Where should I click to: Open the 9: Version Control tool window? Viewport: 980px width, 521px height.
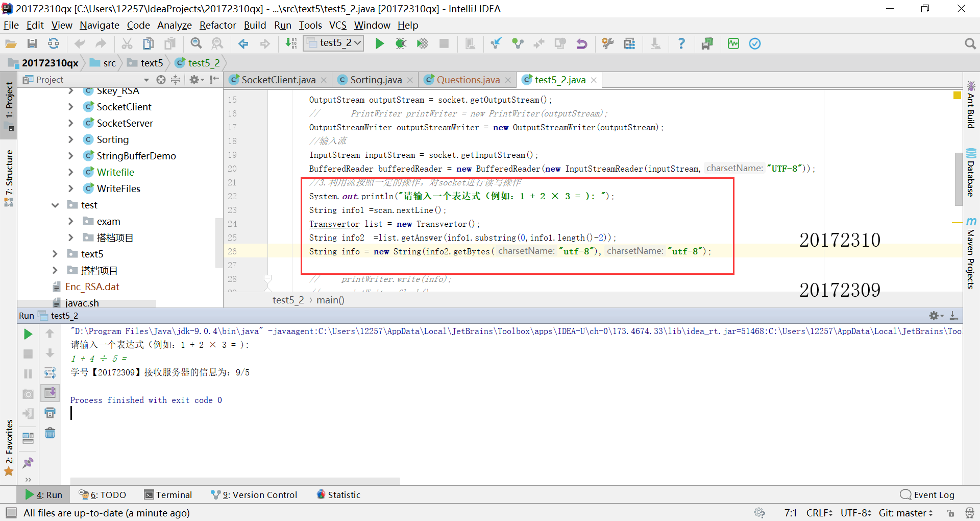point(254,494)
